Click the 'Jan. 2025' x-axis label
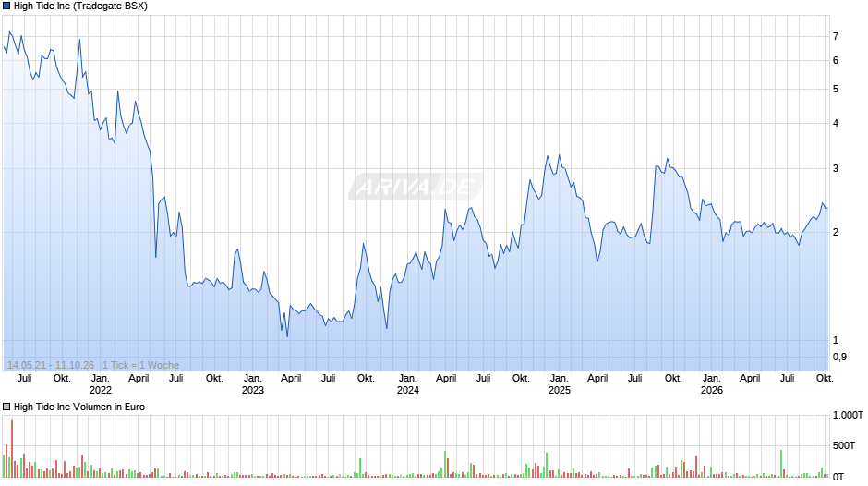 tap(559, 384)
